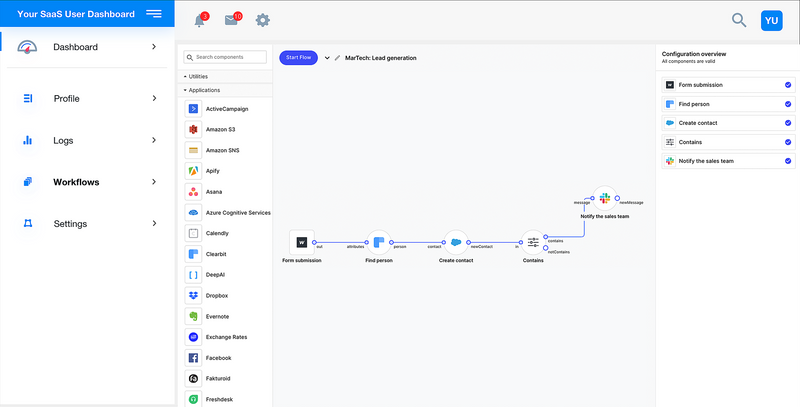Viewport: 800px width, 407px height.
Task: Click the Contains filter node on canvas
Action: point(533,242)
